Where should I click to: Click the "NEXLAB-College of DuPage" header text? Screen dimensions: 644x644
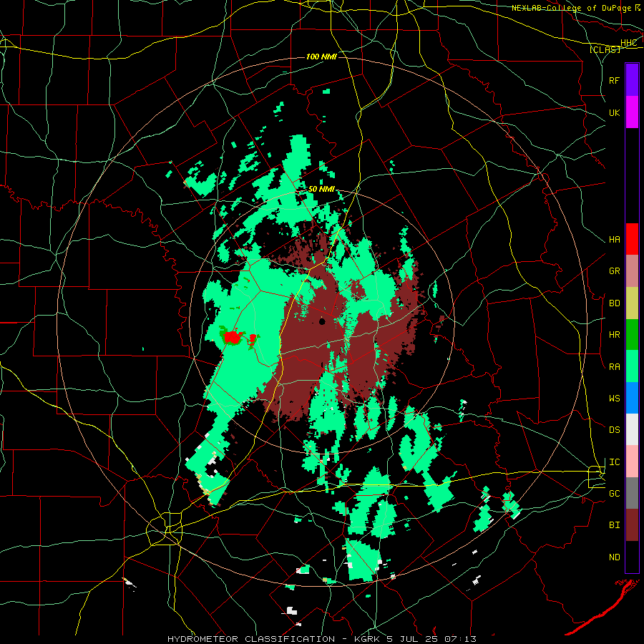[x=571, y=8]
